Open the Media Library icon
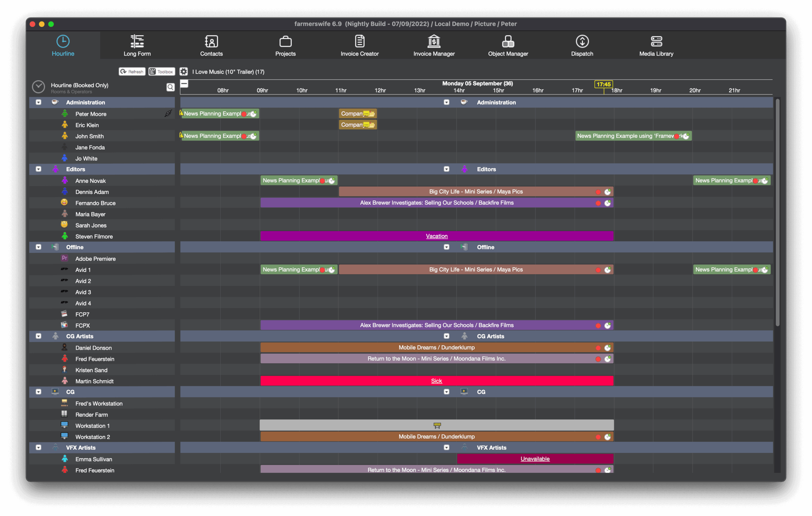 656,42
